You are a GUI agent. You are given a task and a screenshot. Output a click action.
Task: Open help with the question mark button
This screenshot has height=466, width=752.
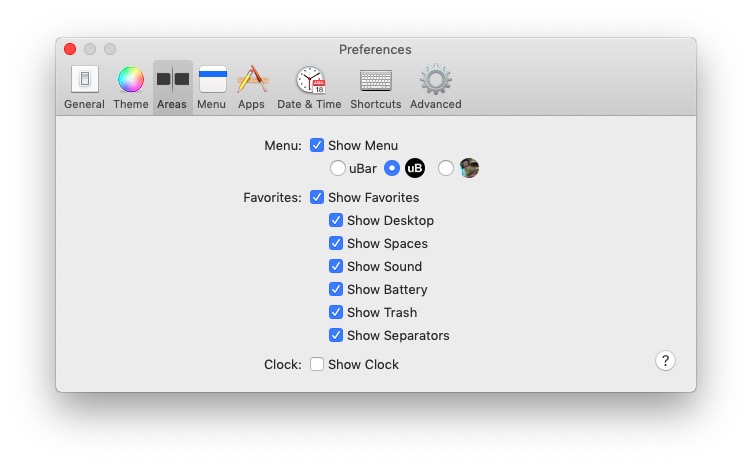click(x=665, y=361)
